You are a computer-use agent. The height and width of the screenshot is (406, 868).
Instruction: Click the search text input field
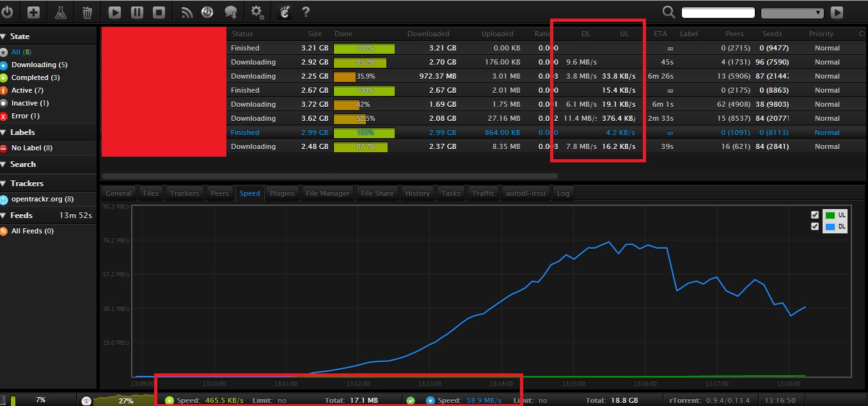[x=718, y=13]
